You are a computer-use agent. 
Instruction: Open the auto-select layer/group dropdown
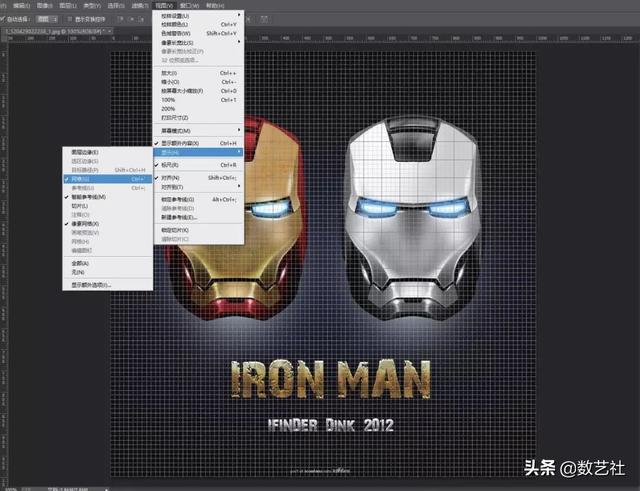click(47, 19)
